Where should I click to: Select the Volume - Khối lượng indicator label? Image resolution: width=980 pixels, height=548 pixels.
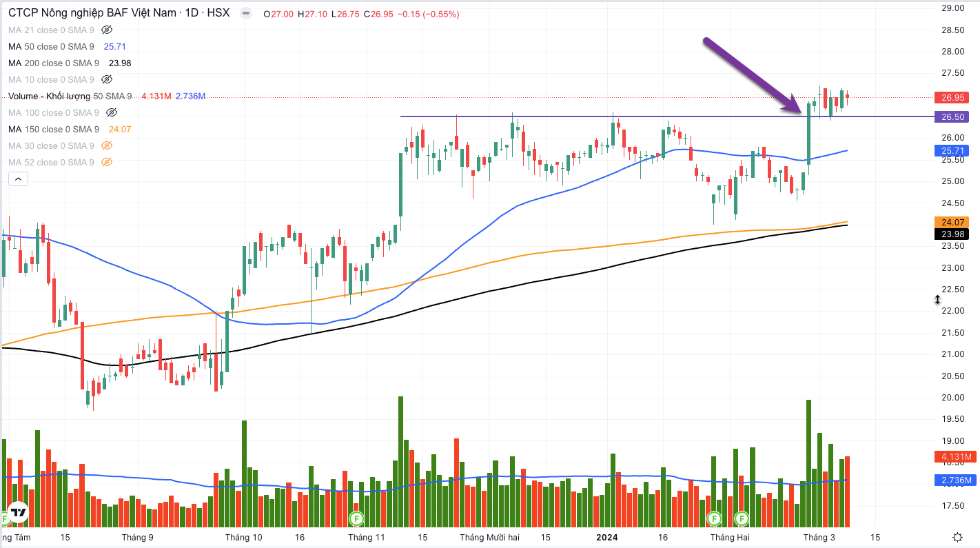click(70, 96)
